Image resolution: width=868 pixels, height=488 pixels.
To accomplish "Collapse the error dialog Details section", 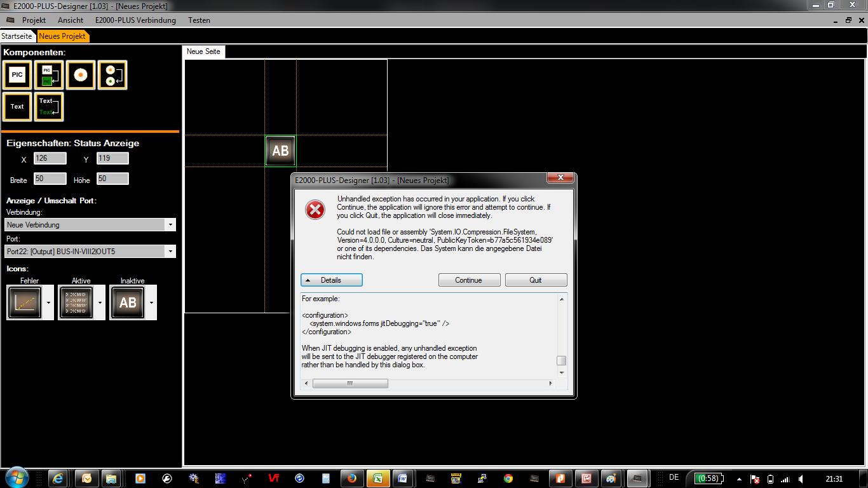I will pyautogui.click(x=331, y=280).
